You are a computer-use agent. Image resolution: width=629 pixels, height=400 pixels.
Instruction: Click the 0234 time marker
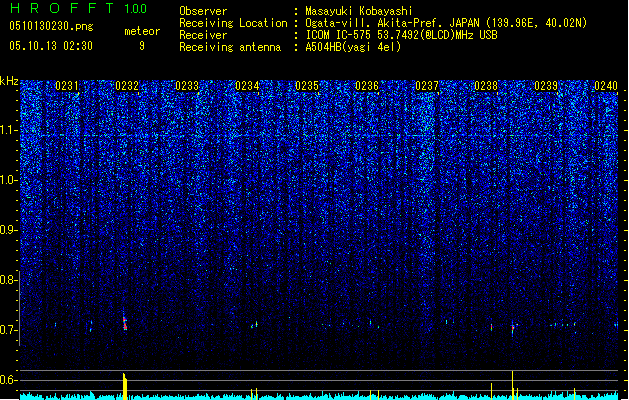247,86
